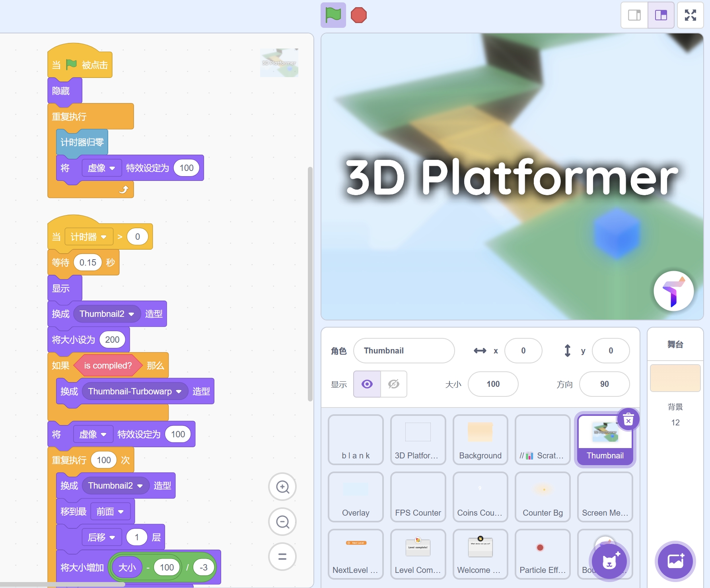Viewport: 710px width, 588px height.
Task: Delete the Thumbnail sprite with trash icon
Action: [x=628, y=419]
